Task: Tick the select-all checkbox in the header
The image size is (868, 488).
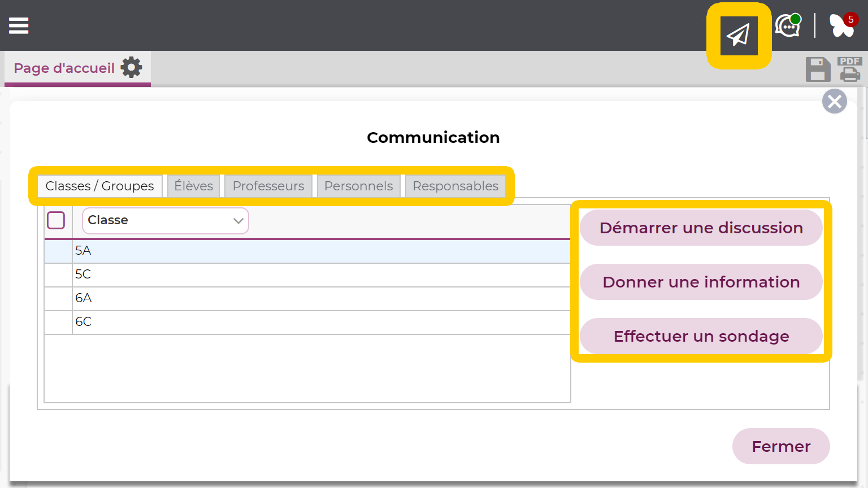Action: [56, 220]
